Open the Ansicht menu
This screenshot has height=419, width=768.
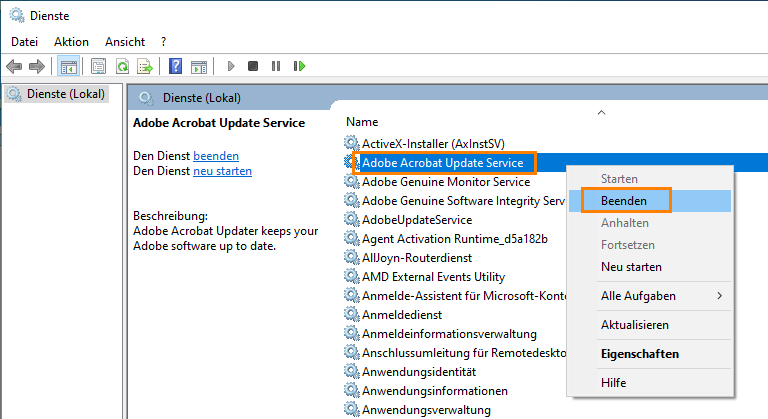pyautogui.click(x=125, y=42)
